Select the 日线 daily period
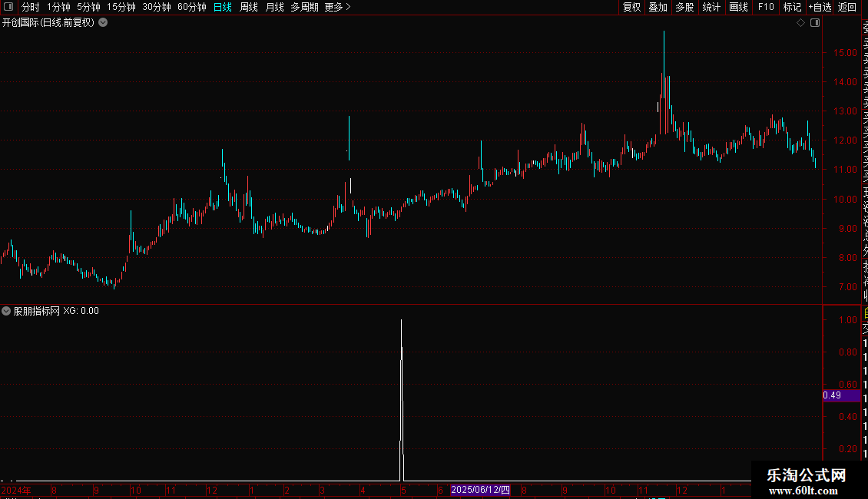Image resolution: width=868 pixels, height=499 pixels. click(x=223, y=7)
